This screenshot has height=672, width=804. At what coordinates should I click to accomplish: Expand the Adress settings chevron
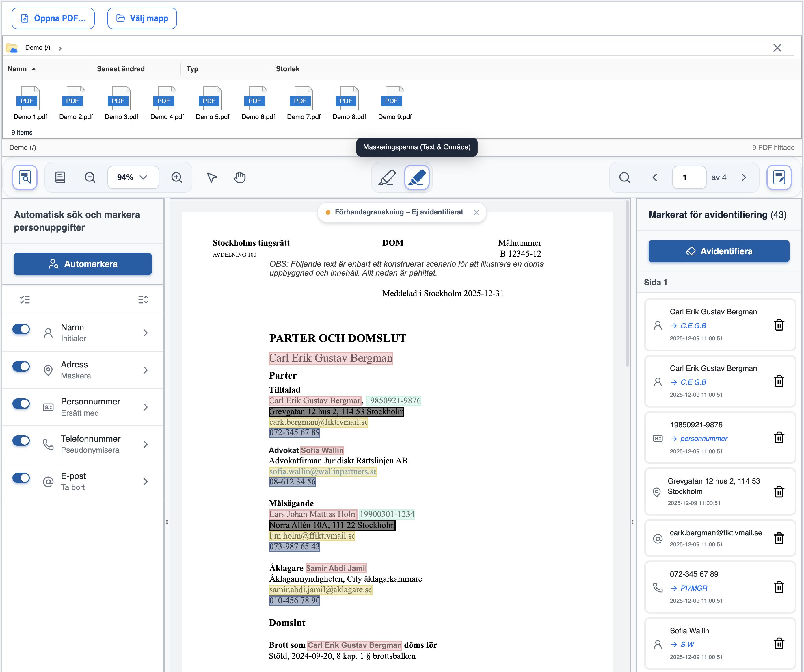pos(145,370)
